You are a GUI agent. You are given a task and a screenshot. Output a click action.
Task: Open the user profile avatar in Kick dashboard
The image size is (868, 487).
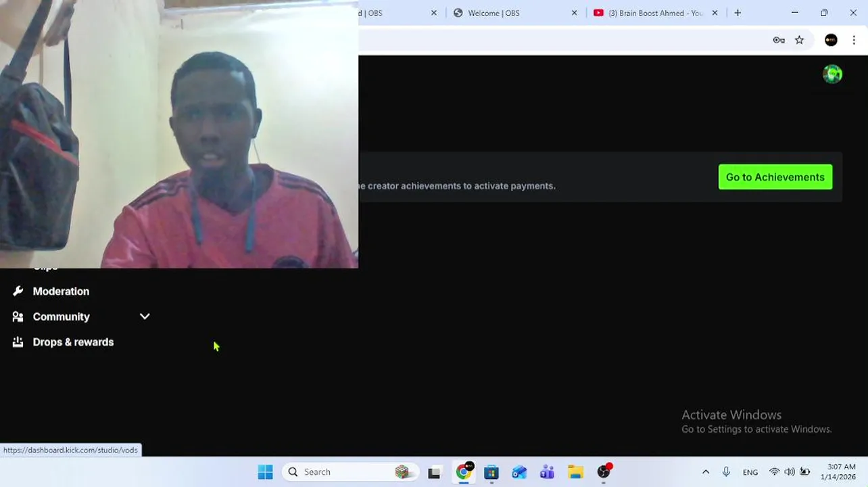(x=832, y=74)
